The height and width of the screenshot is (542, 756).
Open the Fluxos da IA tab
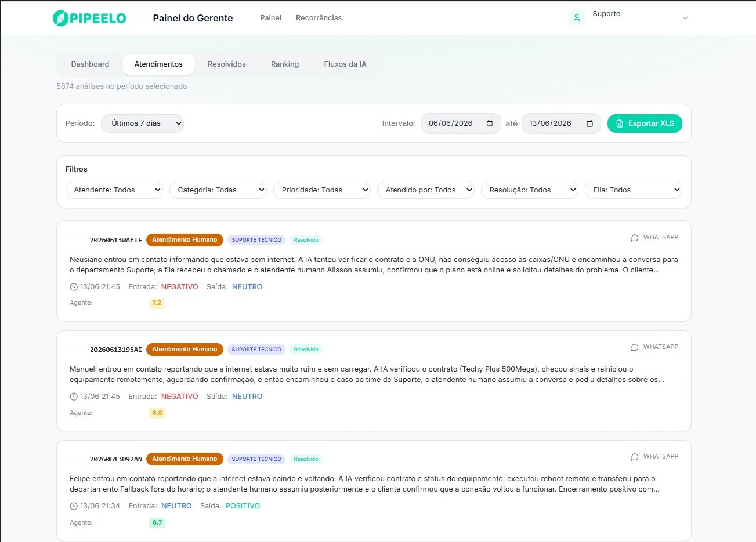[345, 64]
